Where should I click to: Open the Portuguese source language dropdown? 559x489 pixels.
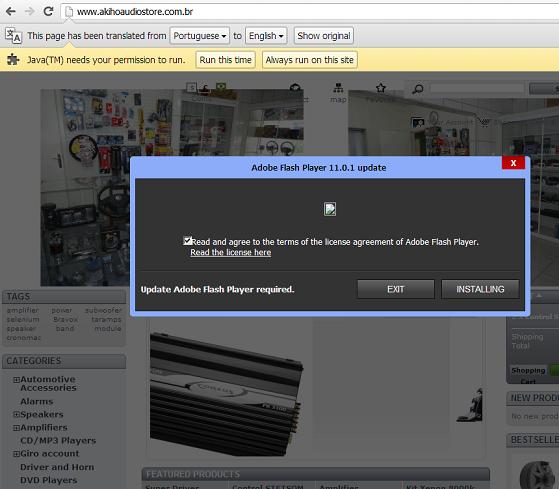click(x=200, y=36)
